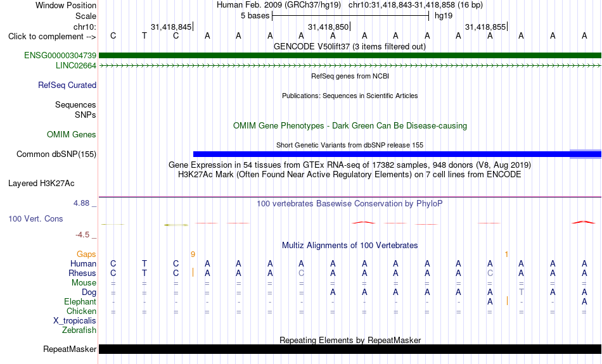Click the green ENSG00000304739 gene bar
Image resolution: width=602 pixels, height=364 pixels.
pyautogui.click(x=350, y=55)
